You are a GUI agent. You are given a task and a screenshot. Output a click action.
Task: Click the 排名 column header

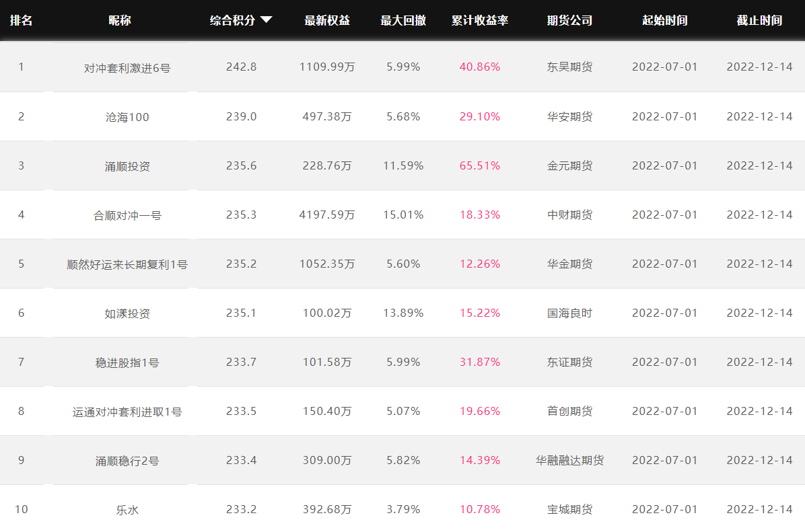click(x=21, y=21)
